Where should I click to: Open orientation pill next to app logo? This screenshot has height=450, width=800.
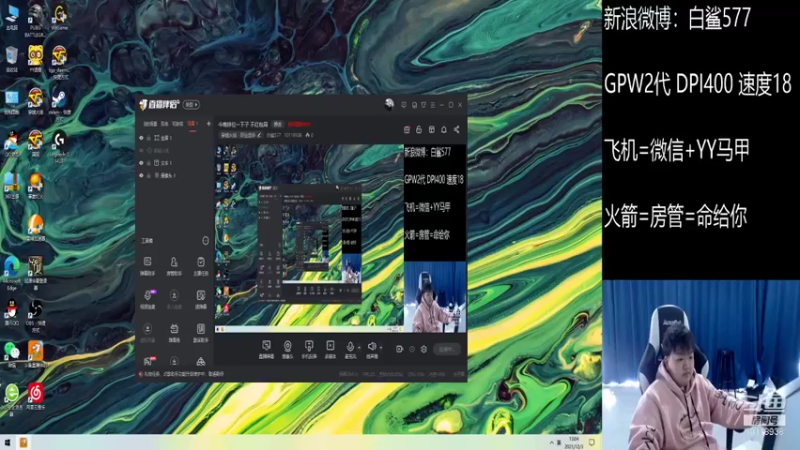[x=191, y=105]
